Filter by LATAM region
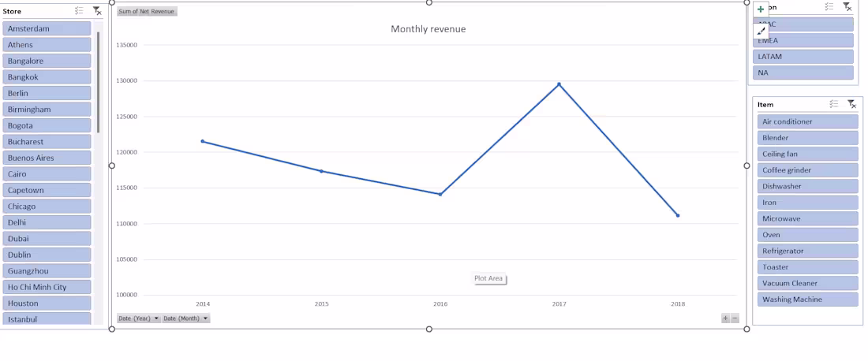This screenshot has width=868, height=361. tap(803, 57)
